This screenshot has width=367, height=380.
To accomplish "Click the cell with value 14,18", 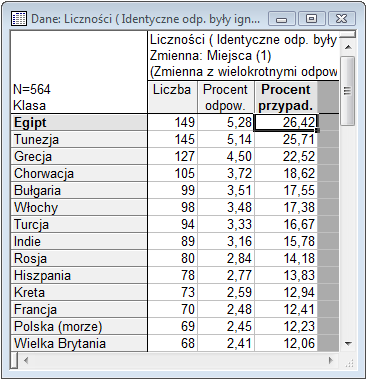I will tap(286, 259).
